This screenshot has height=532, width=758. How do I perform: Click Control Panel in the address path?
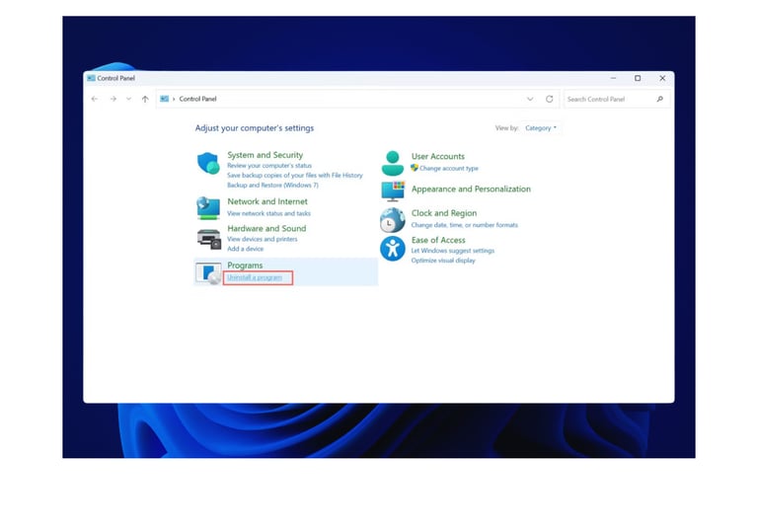[x=197, y=99]
